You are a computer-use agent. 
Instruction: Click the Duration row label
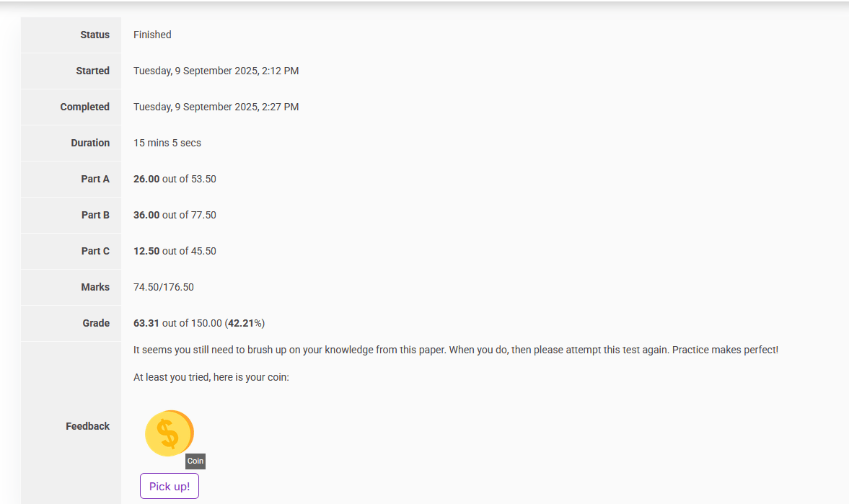(x=90, y=143)
